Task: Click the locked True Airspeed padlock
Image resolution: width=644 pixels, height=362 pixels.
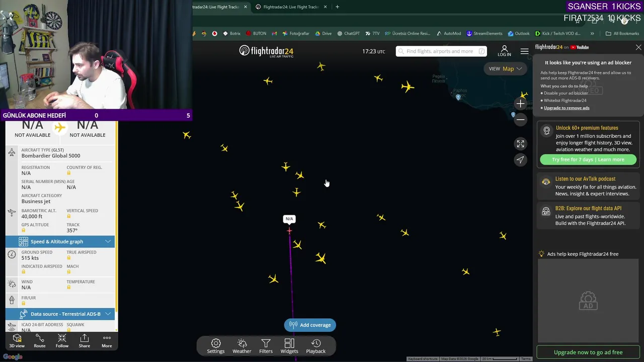Action: coord(69,258)
